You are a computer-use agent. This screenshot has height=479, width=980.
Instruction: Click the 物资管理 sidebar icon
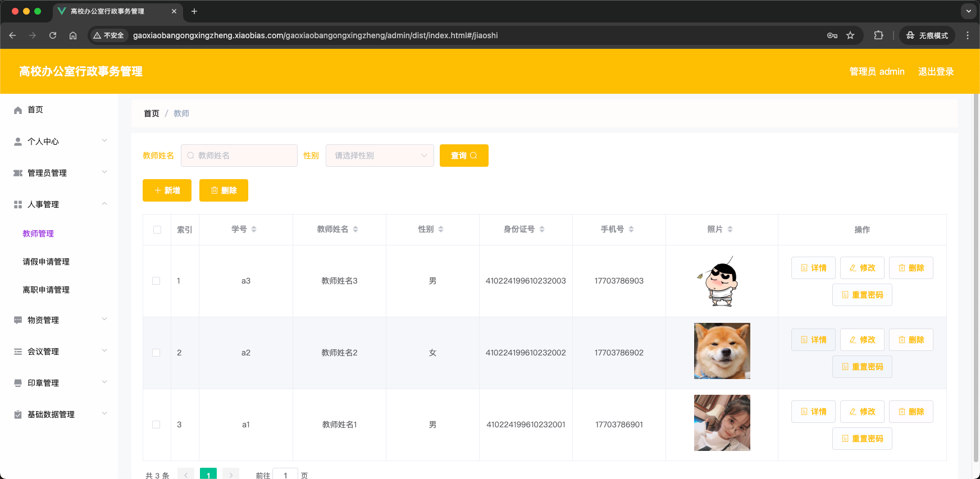tap(18, 320)
